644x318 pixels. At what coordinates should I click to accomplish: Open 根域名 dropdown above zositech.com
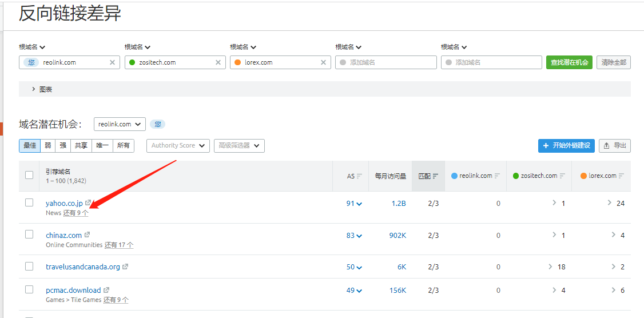(138, 47)
